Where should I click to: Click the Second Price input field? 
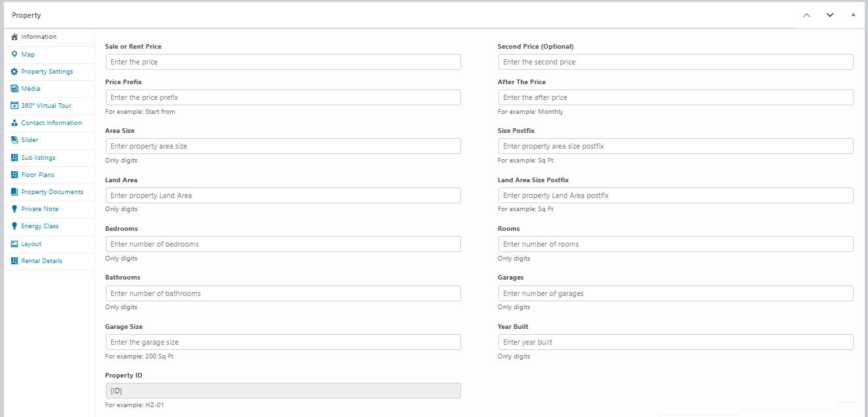[675, 62]
